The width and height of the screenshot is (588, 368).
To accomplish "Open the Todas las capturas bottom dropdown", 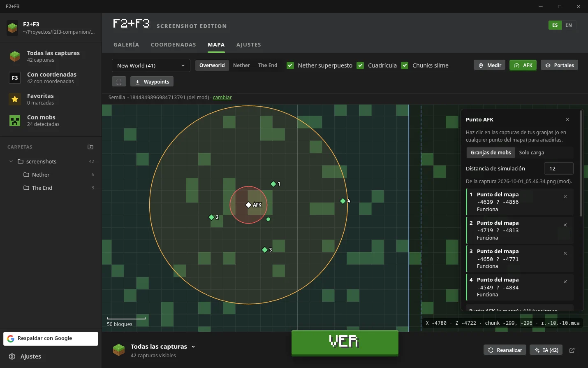I will (163, 347).
